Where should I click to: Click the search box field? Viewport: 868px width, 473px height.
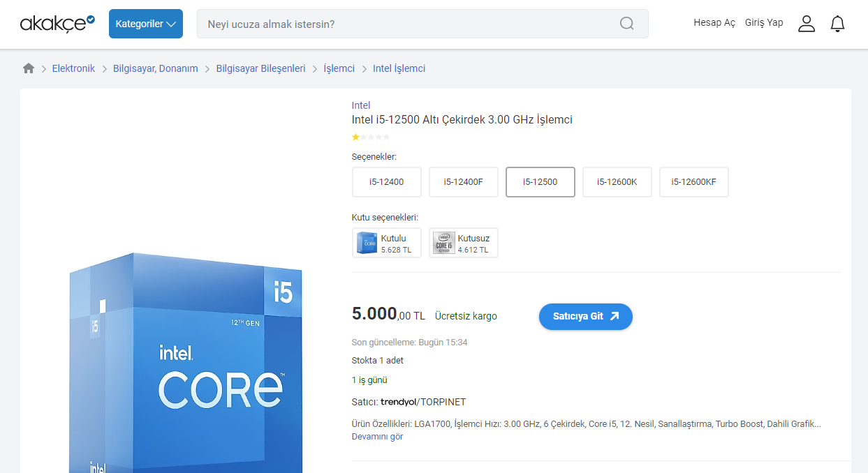coord(422,24)
